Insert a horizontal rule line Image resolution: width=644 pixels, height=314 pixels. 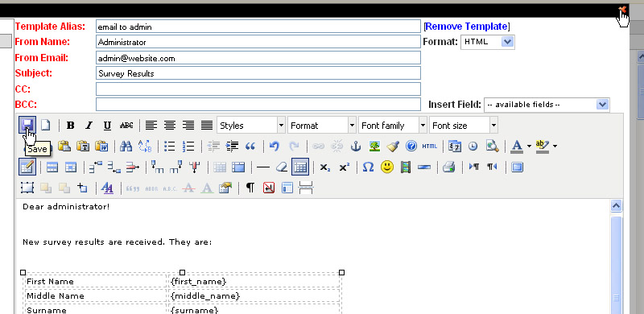click(263, 167)
